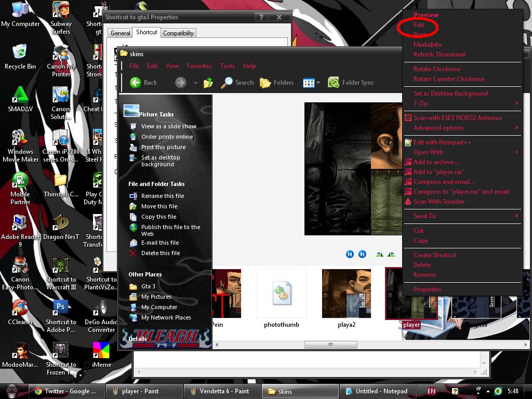Open File menu in skins window

(x=134, y=66)
